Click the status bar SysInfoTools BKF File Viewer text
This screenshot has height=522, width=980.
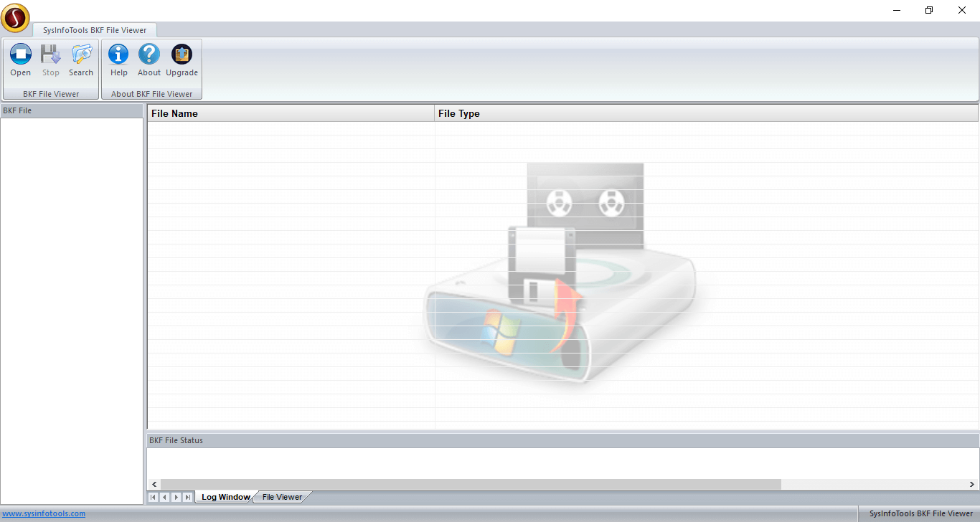921,513
